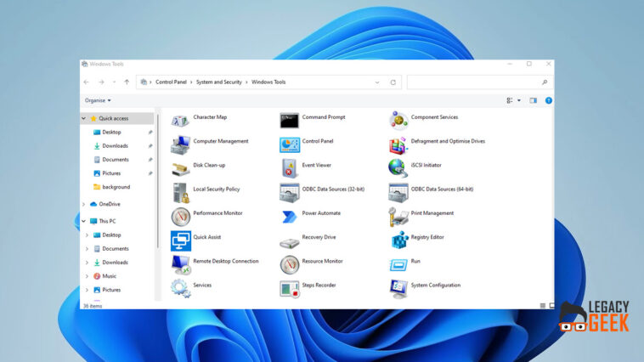
Task: Open the address bar history dropdown
Action: (377, 82)
